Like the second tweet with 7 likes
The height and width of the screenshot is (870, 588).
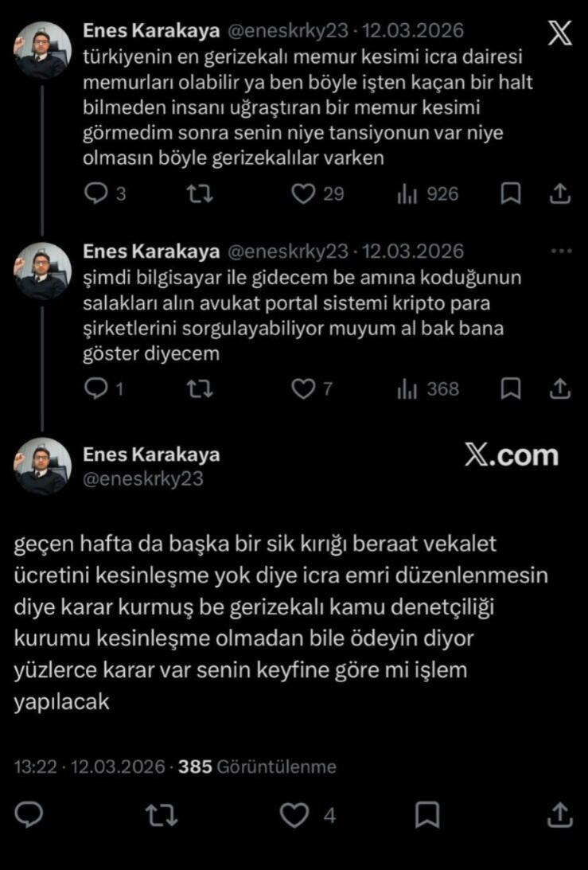(302, 388)
